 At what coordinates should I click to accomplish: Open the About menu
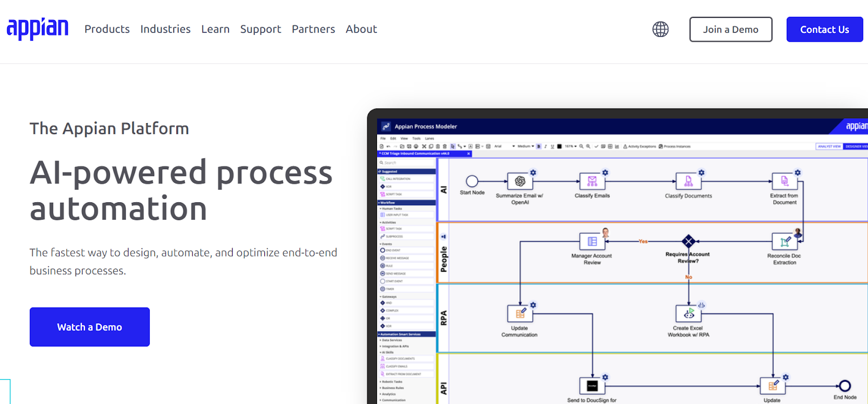[x=361, y=29]
